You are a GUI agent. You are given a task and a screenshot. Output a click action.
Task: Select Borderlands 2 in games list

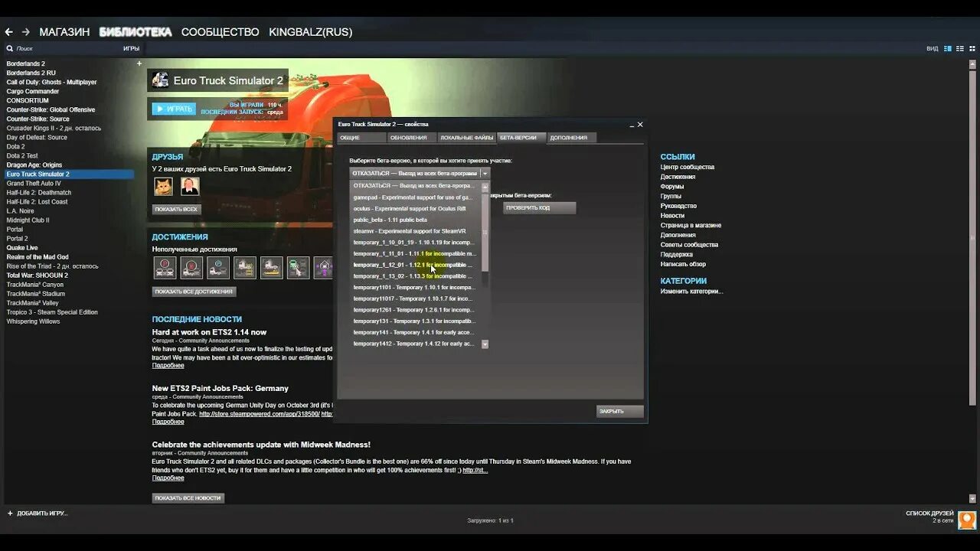(x=26, y=64)
